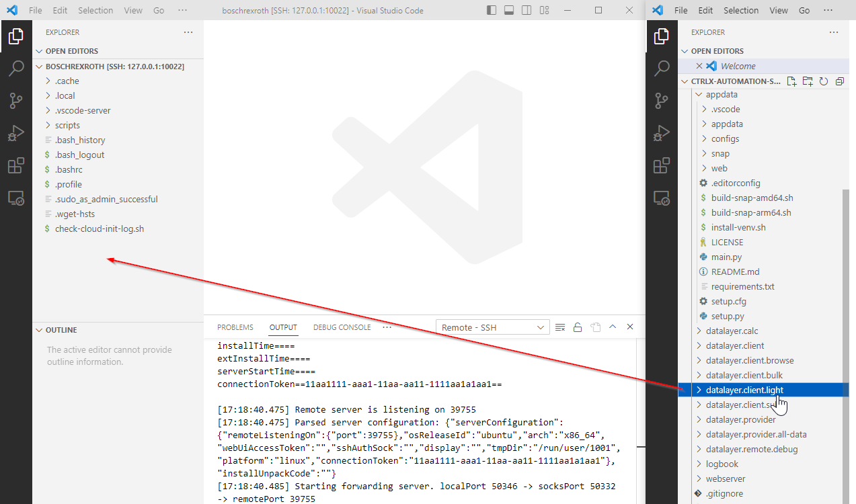Maximize the panel using the chevron button
856x504 pixels.
[x=613, y=327]
